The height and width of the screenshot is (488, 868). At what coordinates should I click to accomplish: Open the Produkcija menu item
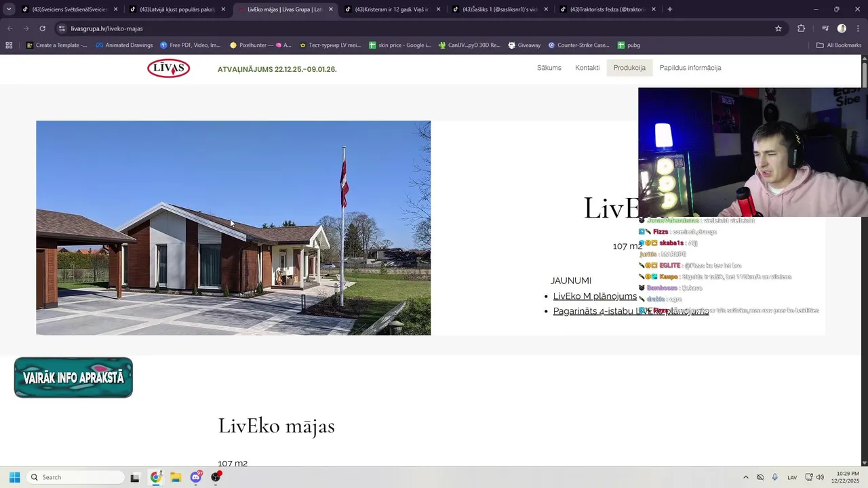629,68
